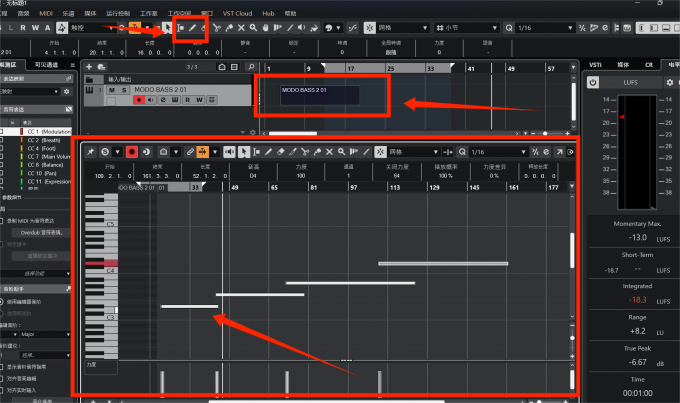The height and width of the screenshot is (403, 680).
Task: Select the Range Selection tool in main toolbar
Action: (180, 28)
